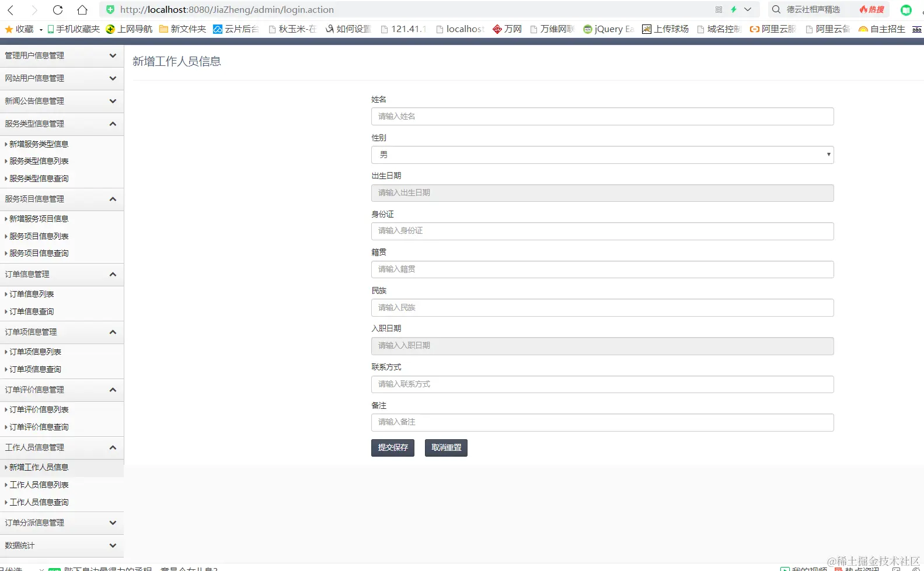The image size is (924, 571).
Task: Open 服务项目信息列表 menu item
Action: point(39,236)
